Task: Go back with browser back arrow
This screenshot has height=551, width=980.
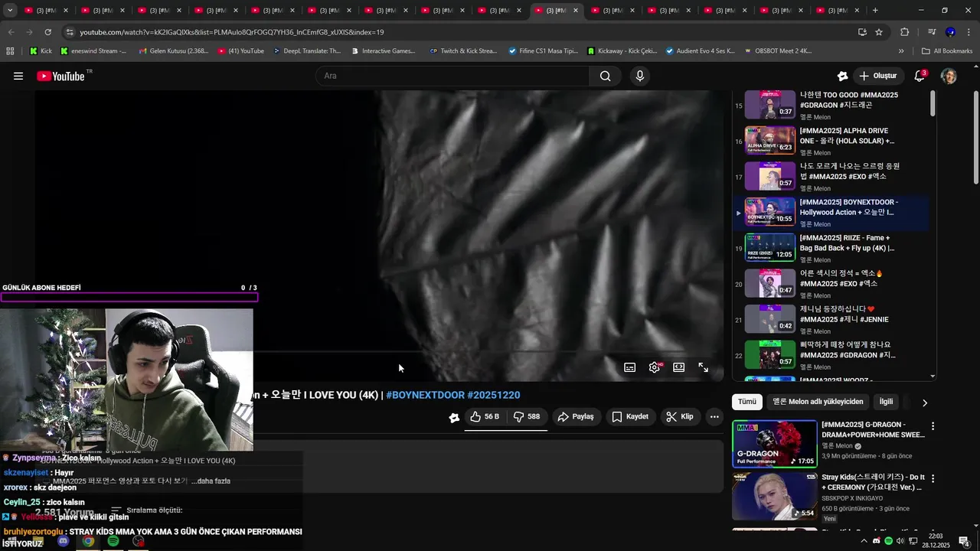Action: [x=11, y=32]
